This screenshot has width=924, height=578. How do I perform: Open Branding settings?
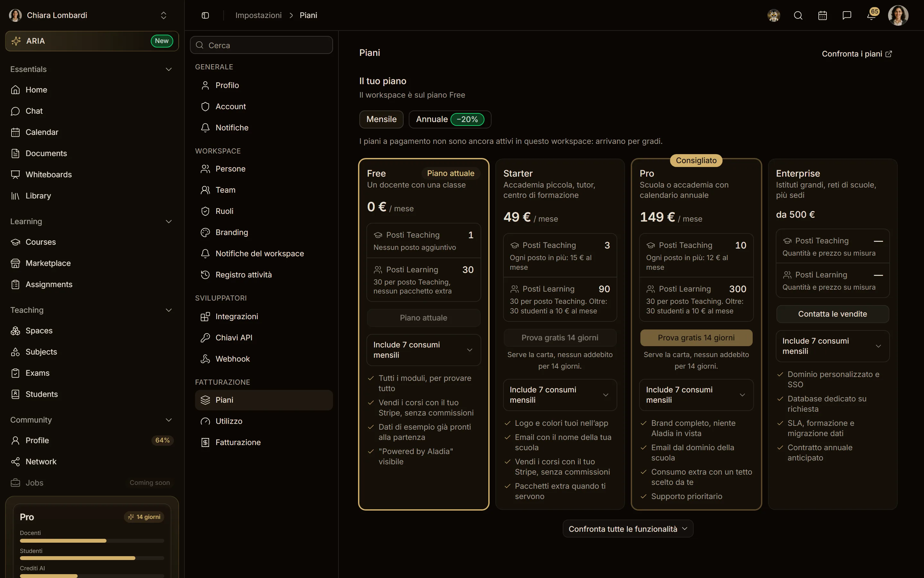[264, 232]
